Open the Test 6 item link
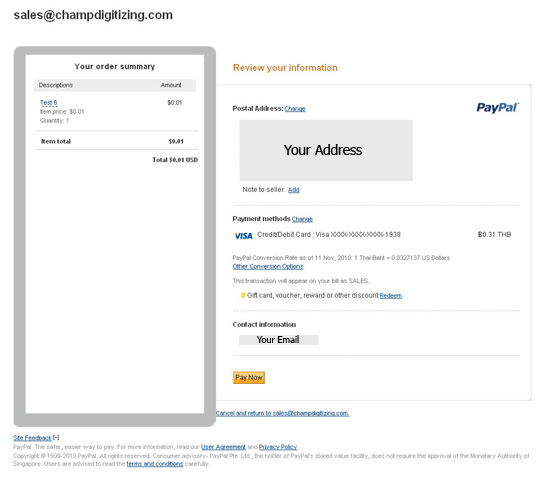The image size is (550, 480). click(48, 102)
